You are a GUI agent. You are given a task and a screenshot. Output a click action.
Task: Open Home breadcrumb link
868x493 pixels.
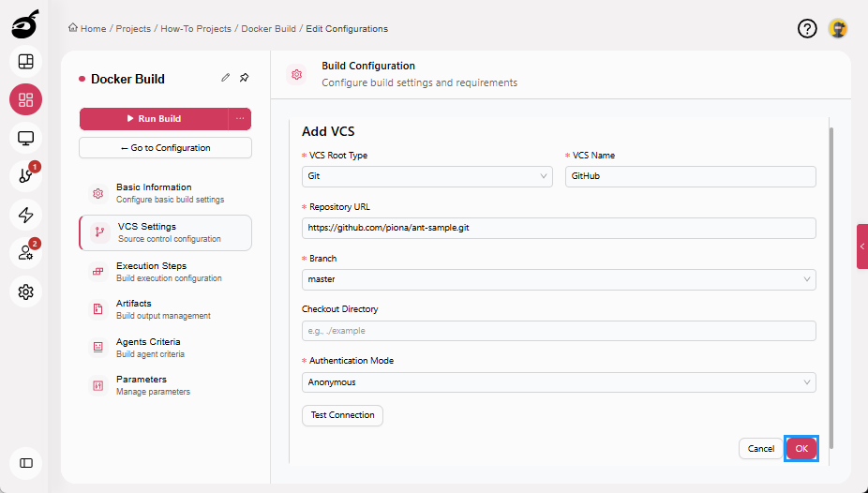[93, 29]
